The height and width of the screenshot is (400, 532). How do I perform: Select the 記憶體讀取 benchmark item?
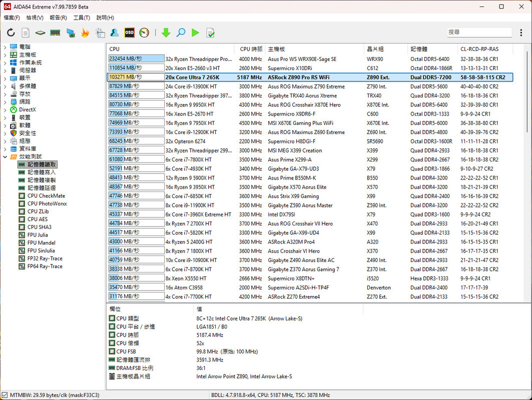click(x=38, y=164)
